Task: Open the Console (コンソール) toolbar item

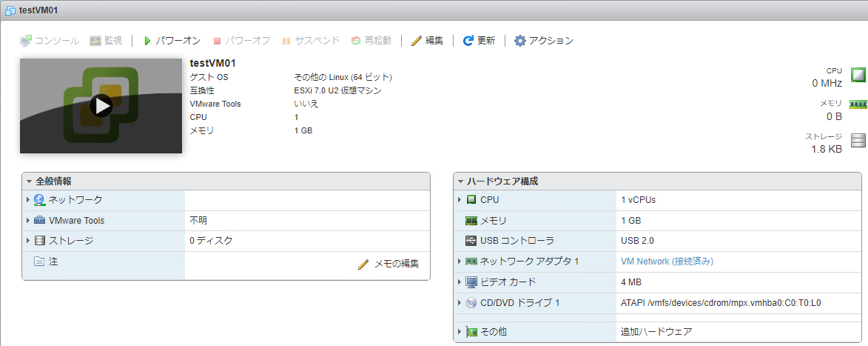Action: click(x=50, y=41)
